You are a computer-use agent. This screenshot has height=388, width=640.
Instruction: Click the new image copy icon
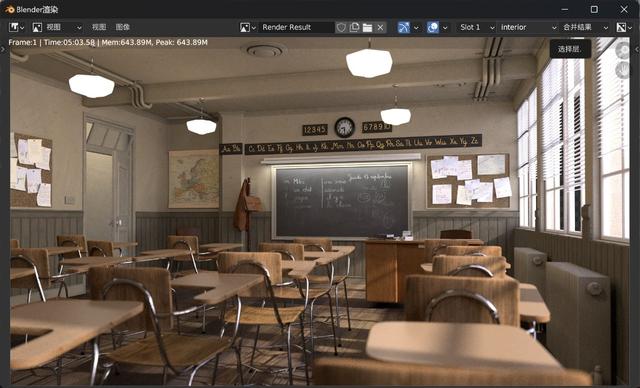355,27
